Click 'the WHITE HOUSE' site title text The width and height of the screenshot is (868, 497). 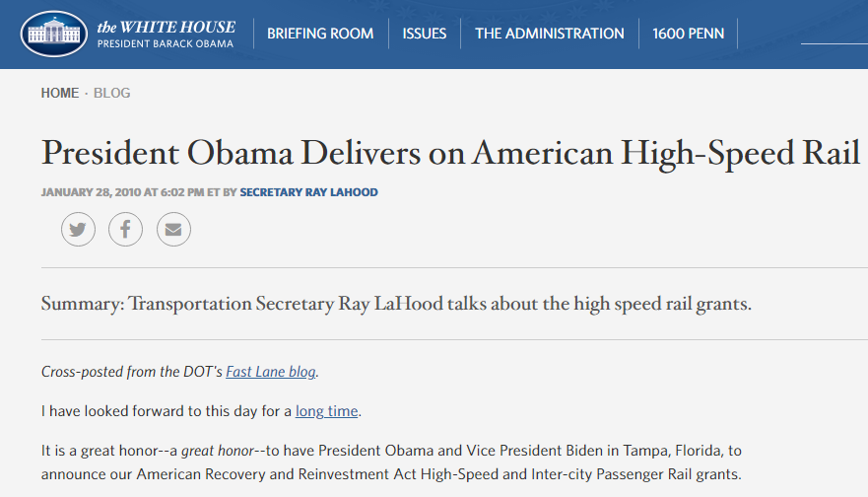click(166, 26)
